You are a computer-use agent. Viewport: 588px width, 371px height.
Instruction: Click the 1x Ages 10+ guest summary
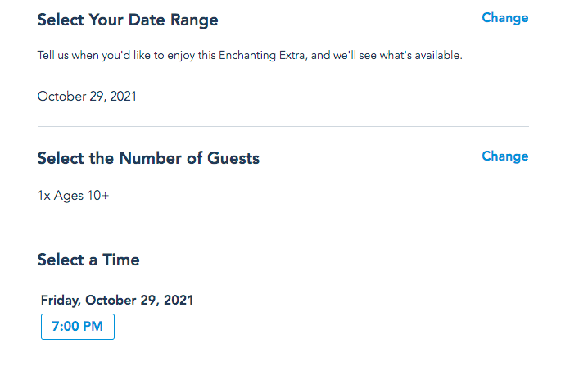click(x=74, y=197)
